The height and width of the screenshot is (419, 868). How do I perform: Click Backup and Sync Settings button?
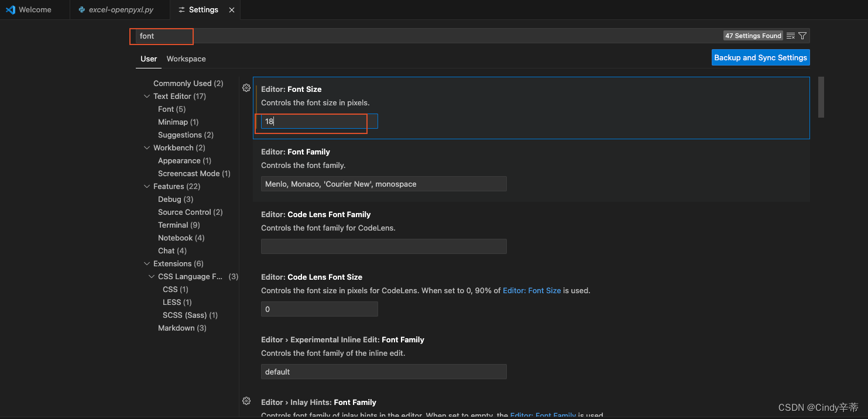click(x=761, y=57)
